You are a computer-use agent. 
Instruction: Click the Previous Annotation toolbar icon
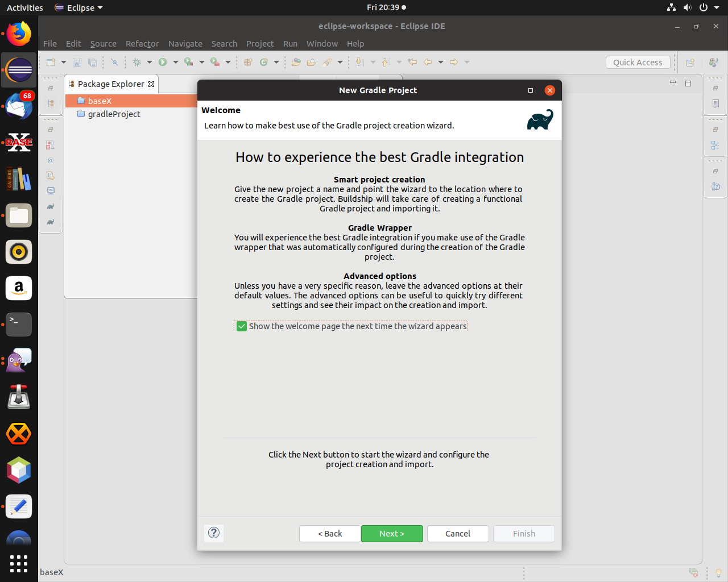coord(386,62)
